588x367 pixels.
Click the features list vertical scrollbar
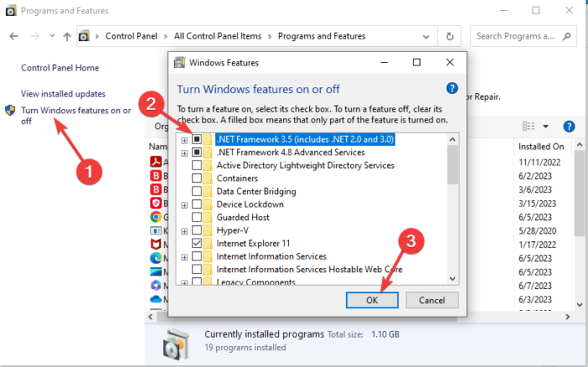pos(452,210)
